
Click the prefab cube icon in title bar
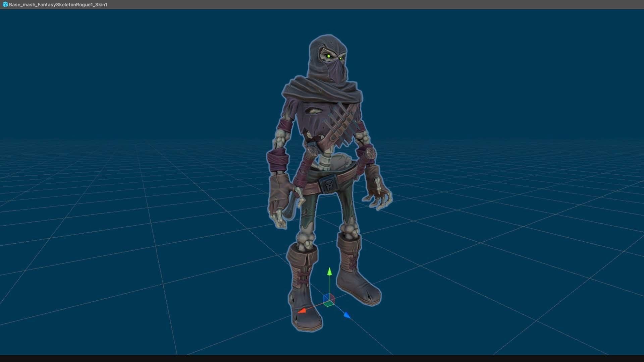pyautogui.click(x=5, y=4)
